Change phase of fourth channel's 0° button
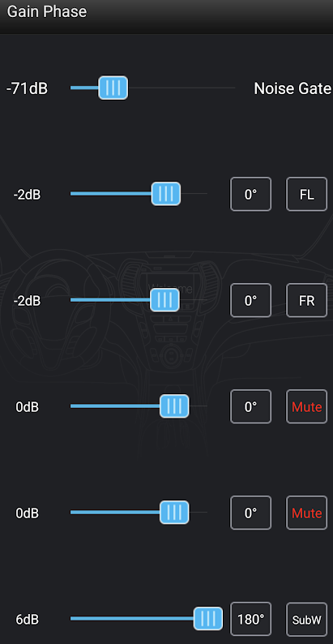 250,513
